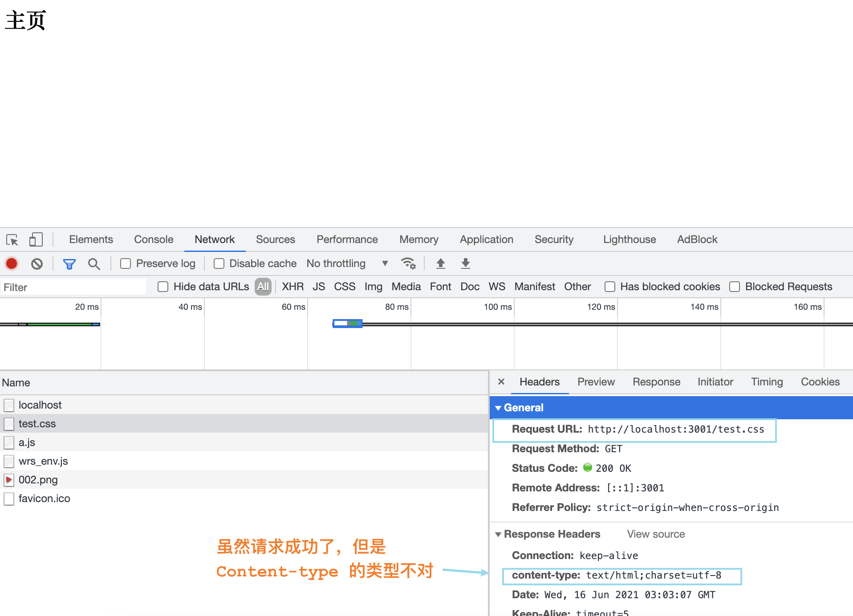Select the a.js request row

[244, 442]
